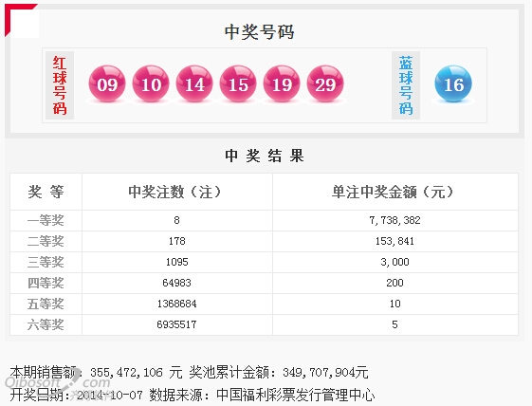Select the 三等奖 row label
The image size is (532, 406).
click(x=46, y=262)
